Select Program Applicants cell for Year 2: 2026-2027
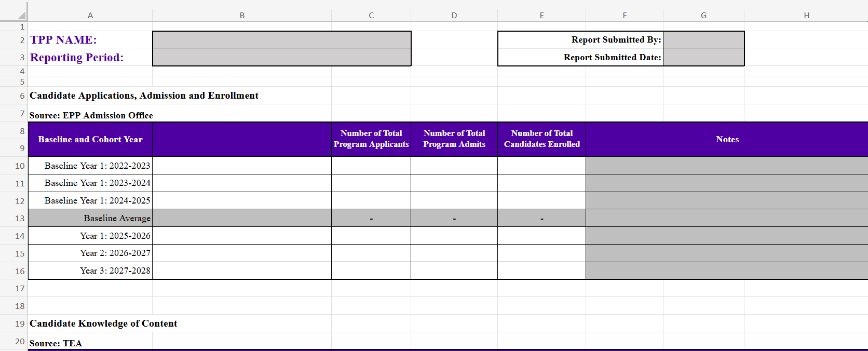868x351 pixels. point(371,253)
